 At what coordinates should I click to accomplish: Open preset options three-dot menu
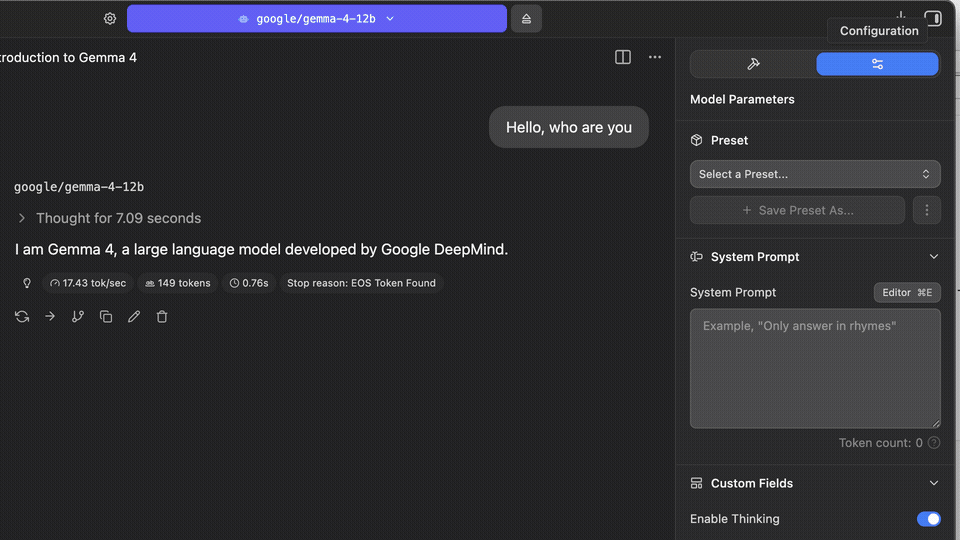[926, 210]
